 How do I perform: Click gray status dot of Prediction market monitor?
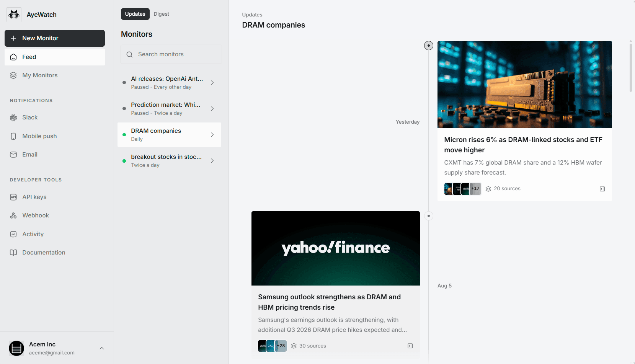click(124, 109)
